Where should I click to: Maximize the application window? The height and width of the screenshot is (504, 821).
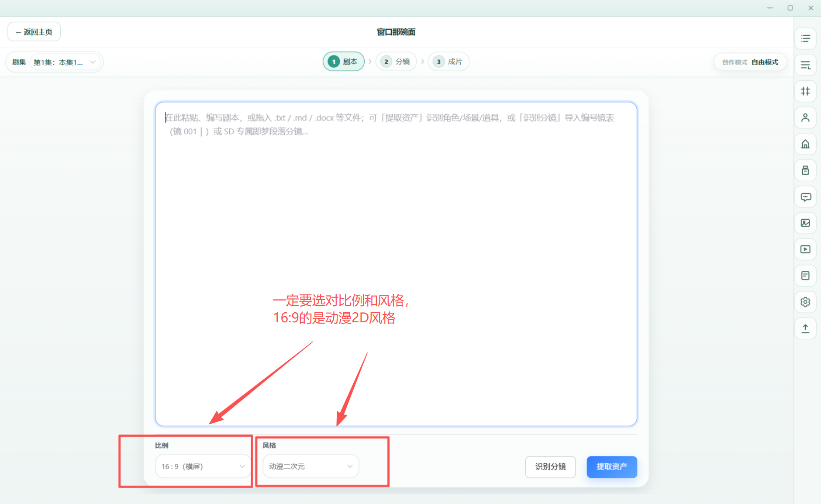pyautogui.click(x=790, y=8)
